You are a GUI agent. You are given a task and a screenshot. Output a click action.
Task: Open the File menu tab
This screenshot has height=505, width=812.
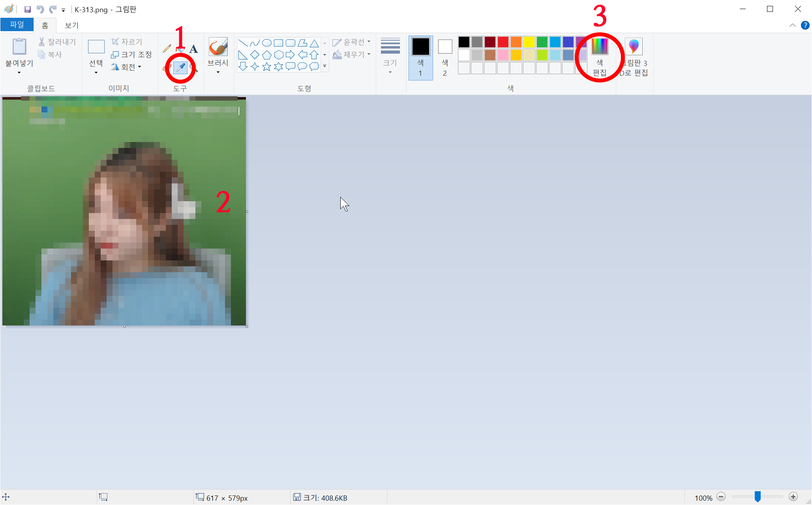tap(17, 25)
